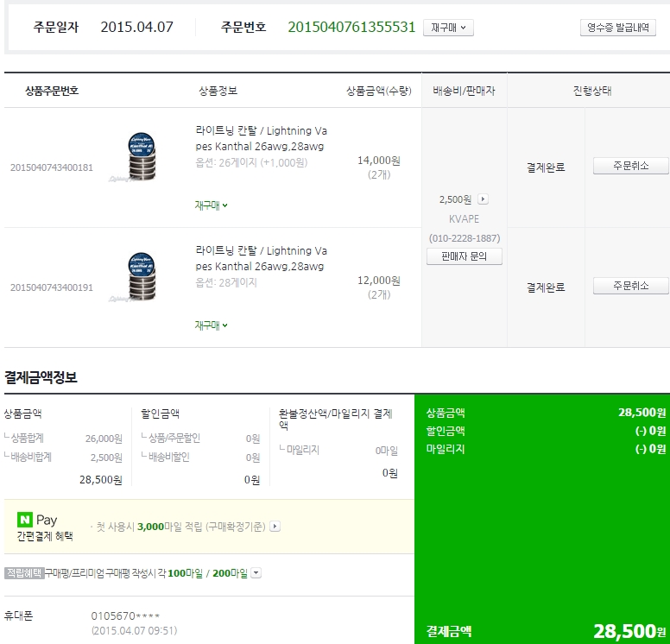Click the shipping fee 2,500원 arrow icon
670x644 pixels.
483,199
